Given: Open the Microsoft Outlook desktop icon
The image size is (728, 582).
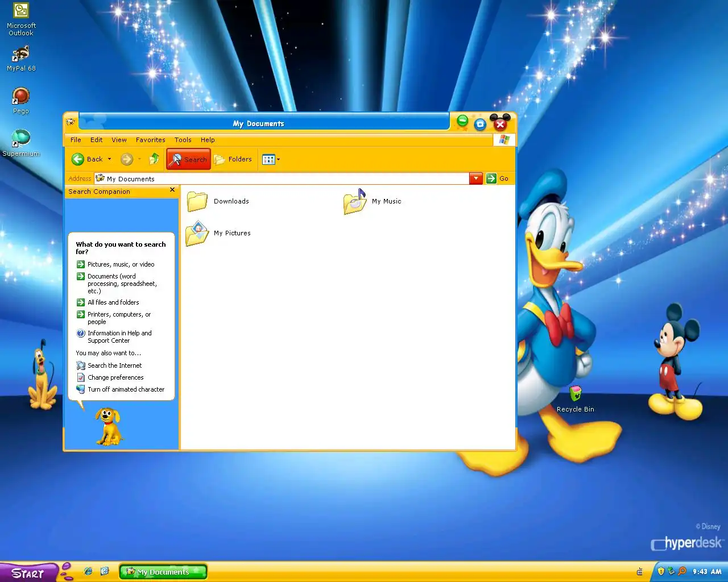Looking at the screenshot, I should tap(21, 19).
